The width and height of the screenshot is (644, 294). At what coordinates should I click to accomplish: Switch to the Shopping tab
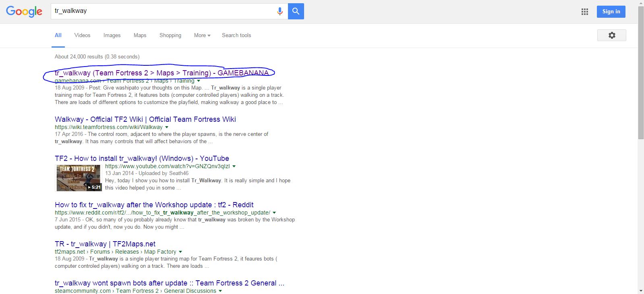click(170, 35)
